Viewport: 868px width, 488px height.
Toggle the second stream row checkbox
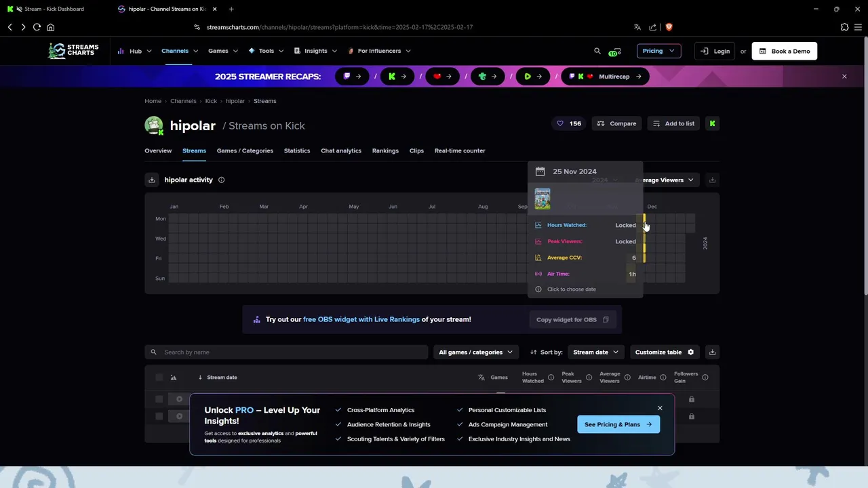coord(159,416)
